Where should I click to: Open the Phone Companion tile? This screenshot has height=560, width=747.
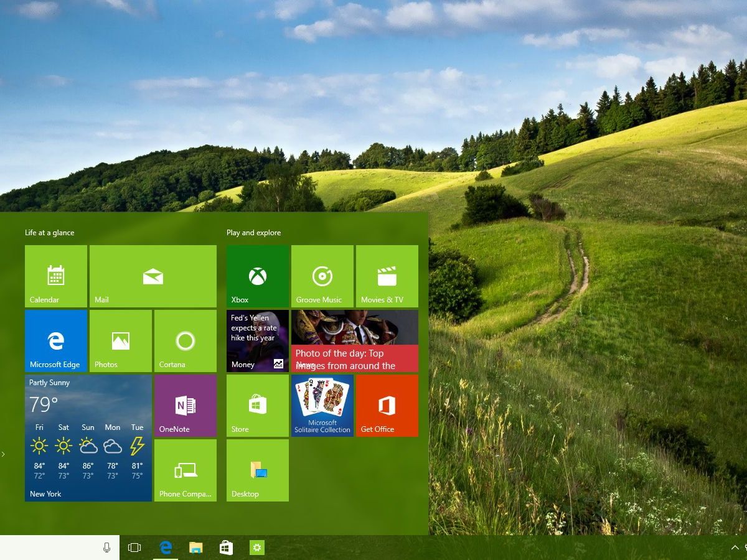(186, 470)
